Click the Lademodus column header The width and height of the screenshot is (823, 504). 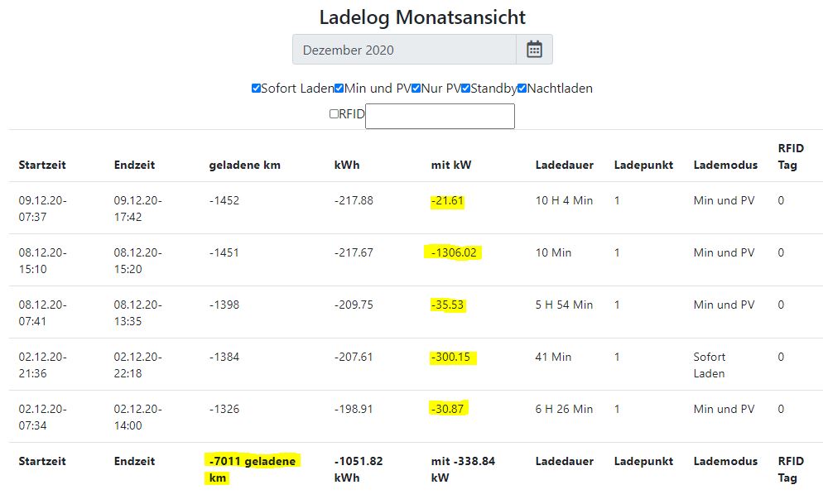pos(725,165)
